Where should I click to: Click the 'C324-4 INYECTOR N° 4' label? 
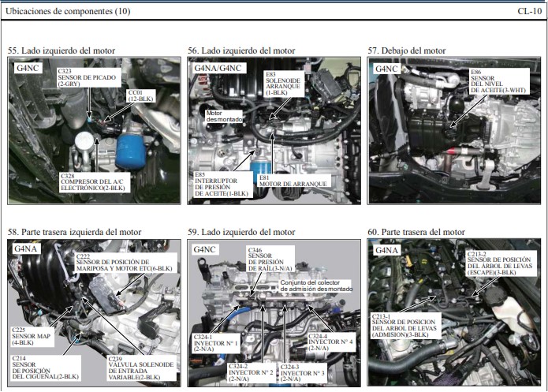point(330,342)
